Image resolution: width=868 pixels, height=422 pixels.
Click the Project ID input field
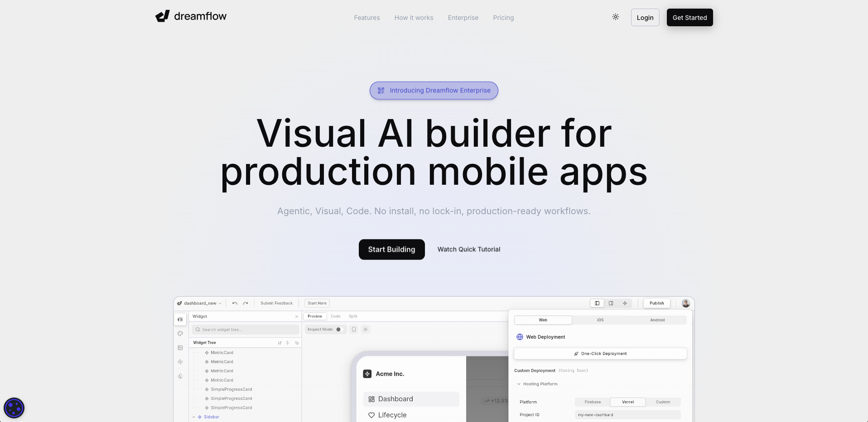pos(627,415)
